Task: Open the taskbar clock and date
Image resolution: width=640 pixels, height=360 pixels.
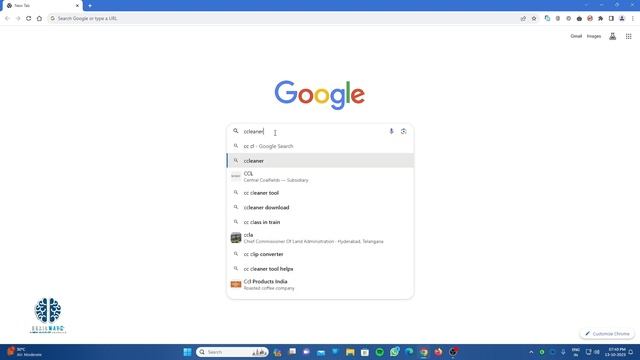Action: (x=616, y=352)
